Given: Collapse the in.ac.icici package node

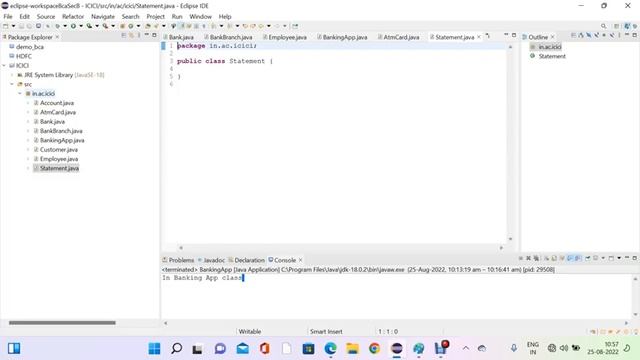Looking at the screenshot, I should pos(20,94).
